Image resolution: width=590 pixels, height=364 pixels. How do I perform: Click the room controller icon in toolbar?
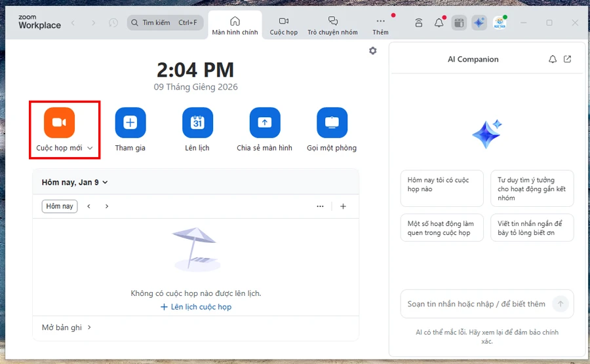[x=418, y=23]
